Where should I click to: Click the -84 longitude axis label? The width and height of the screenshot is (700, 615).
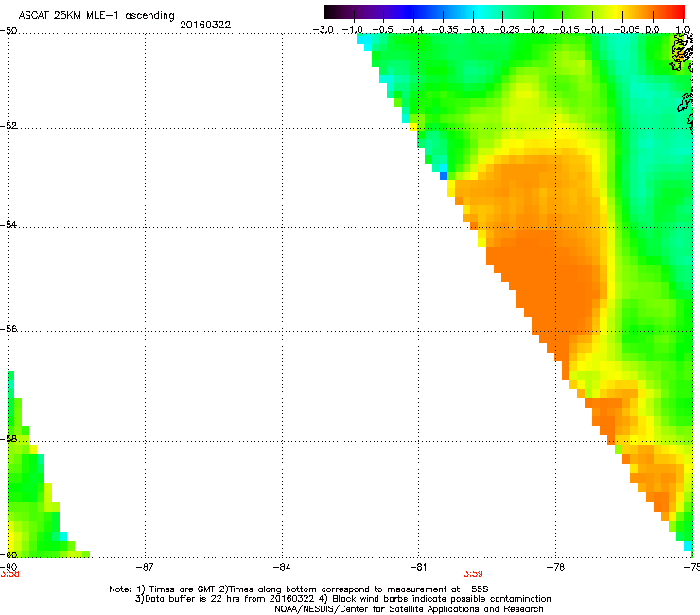click(x=282, y=567)
